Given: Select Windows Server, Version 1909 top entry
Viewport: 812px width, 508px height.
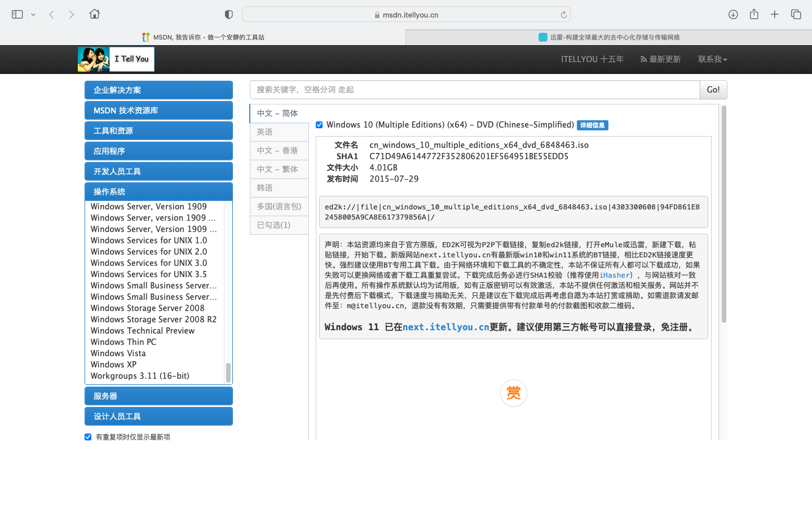Looking at the screenshot, I should [148, 207].
